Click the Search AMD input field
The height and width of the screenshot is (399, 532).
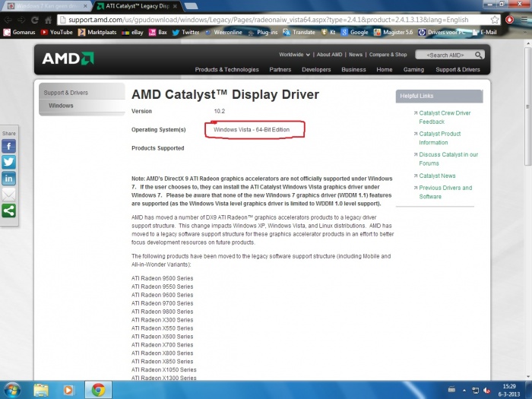pos(445,55)
